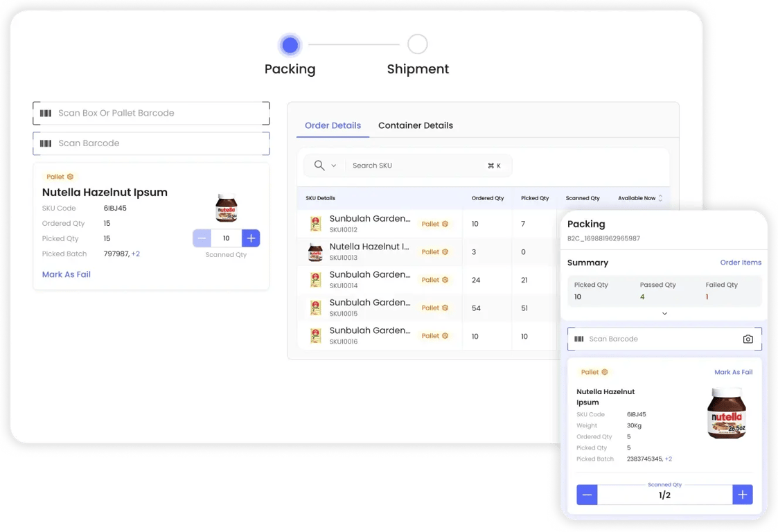
Task: Click the Ordered Qty column header
Action: [488, 198]
